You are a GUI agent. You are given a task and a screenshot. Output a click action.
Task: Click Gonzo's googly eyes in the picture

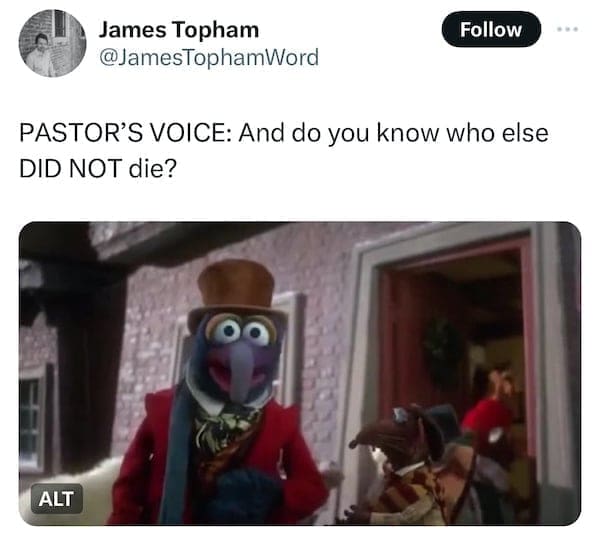coord(241,331)
